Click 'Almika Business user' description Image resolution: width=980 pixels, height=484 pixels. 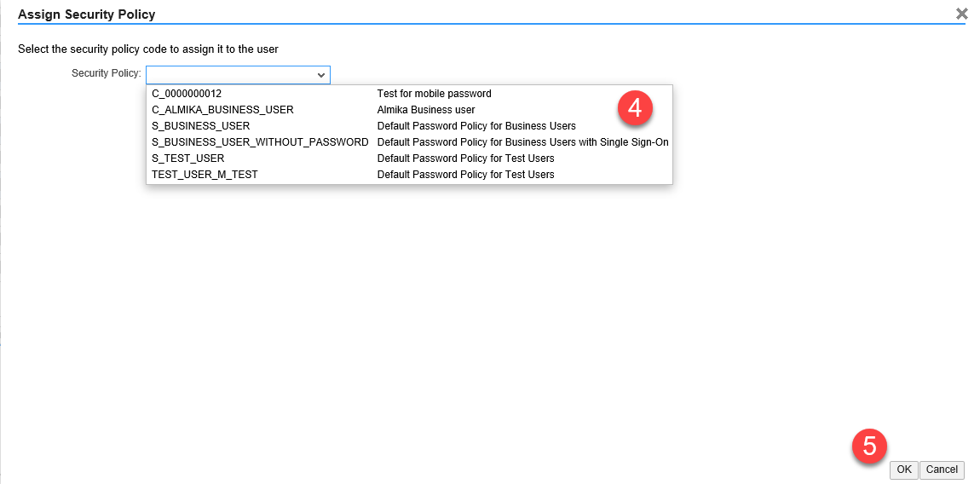(x=426, y=109)
